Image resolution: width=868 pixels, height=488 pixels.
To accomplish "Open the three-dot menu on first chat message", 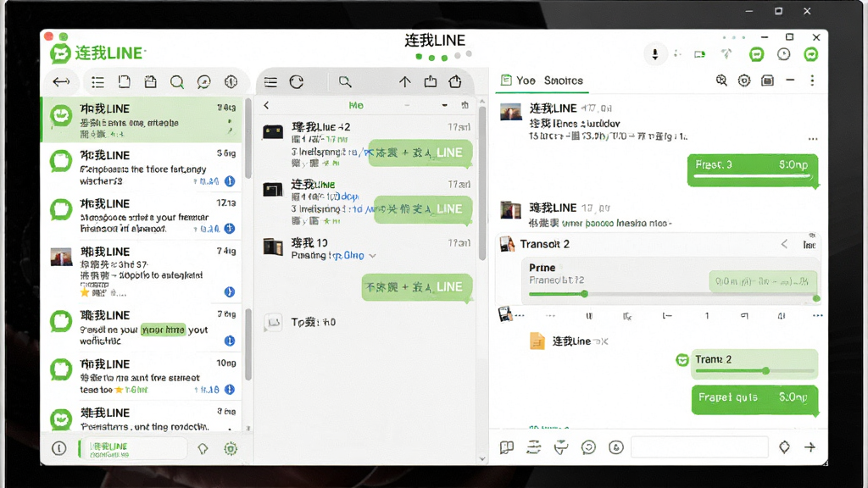I will tap(813, 140).
